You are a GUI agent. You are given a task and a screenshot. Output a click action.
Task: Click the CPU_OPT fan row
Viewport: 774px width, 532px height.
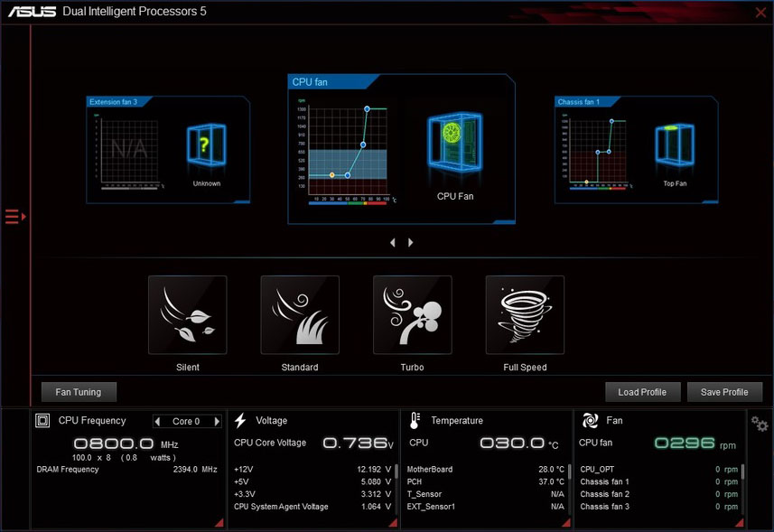click(659, 470)
